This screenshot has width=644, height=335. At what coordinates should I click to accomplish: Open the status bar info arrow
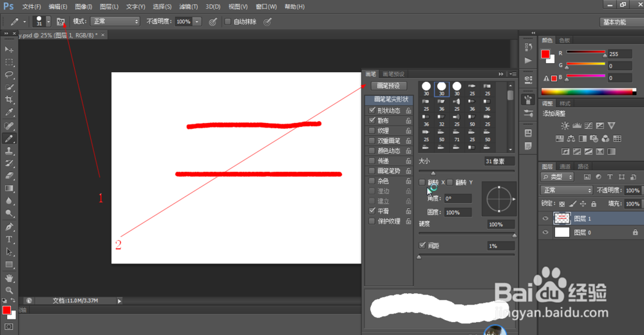120,301
